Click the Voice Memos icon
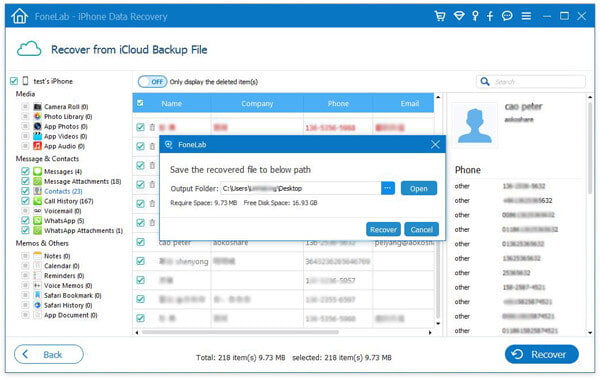The height and width of the screenshot is (379, 600). pos(38,285)
